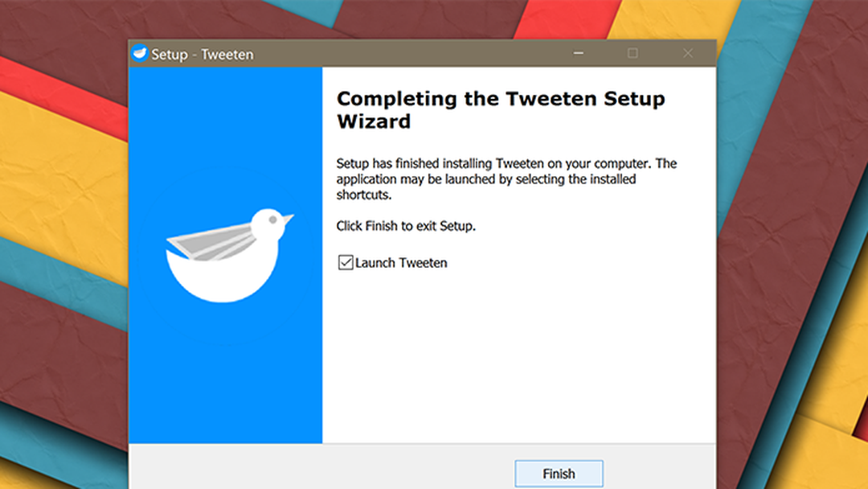
Task: Click the Launch Tweeten label text
Action: click(401, 262)
